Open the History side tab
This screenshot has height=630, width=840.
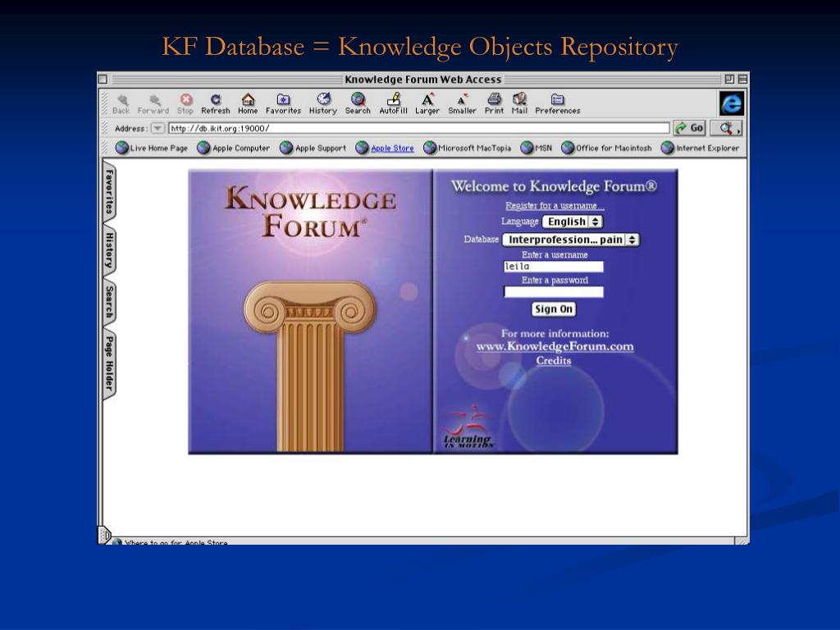[x=109, y=250]
